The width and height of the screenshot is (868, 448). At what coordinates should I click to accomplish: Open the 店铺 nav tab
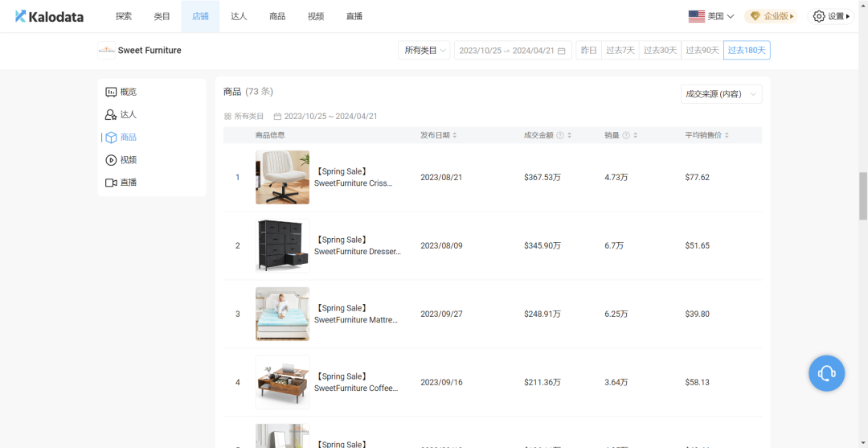200,17
